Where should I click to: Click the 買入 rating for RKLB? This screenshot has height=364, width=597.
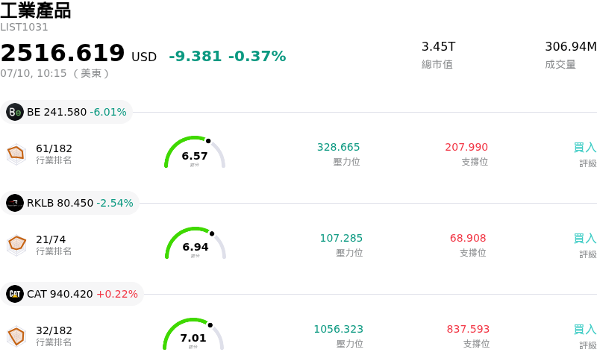(585, 238)
